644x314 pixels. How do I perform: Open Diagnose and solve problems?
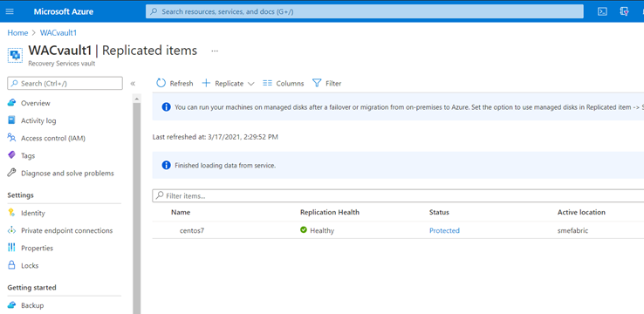[67, 174]
